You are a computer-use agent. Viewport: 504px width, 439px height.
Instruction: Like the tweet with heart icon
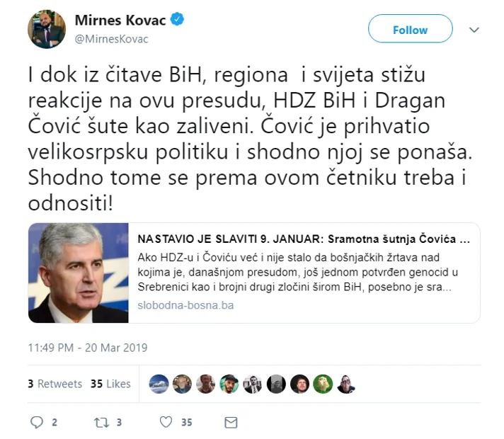pyautogui.click(x=166, y=422)
